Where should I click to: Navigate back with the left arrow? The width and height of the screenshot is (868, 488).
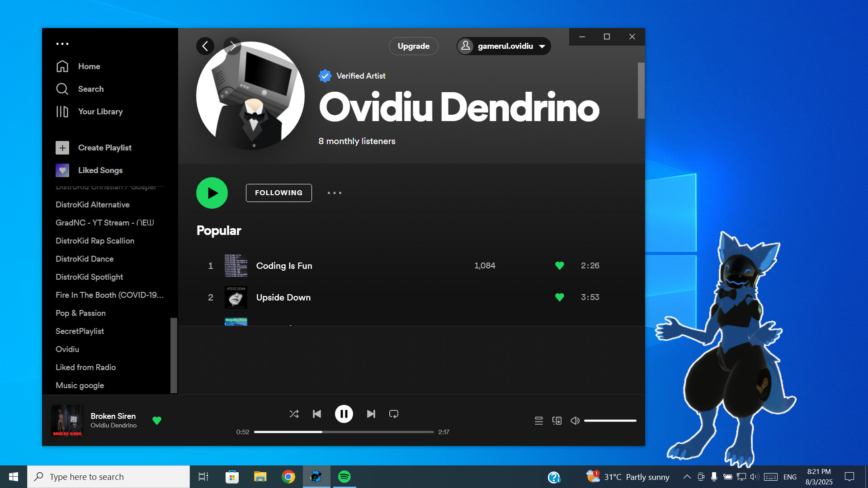click(x=205, y=46)
